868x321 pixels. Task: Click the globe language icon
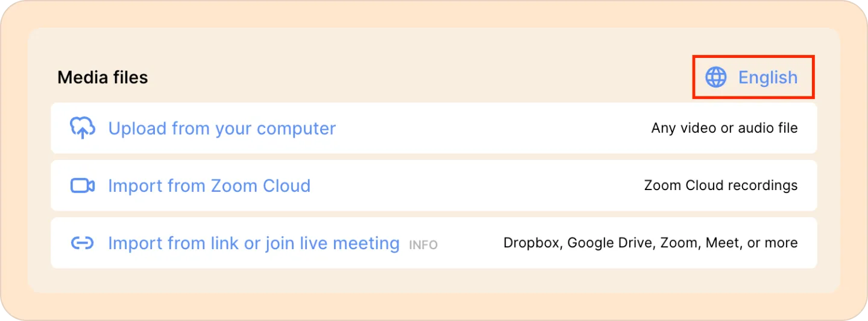716,77
